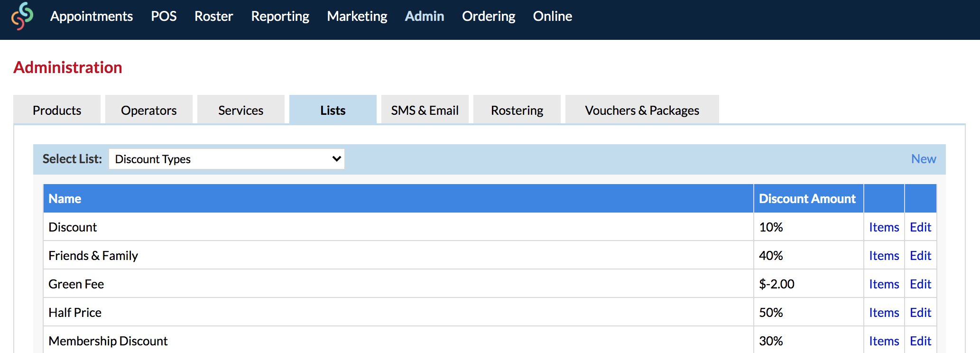The height and width of the screenshot is (353, 980).
Task: Open the Appointments menu
Action: click(x=92, y=16)
